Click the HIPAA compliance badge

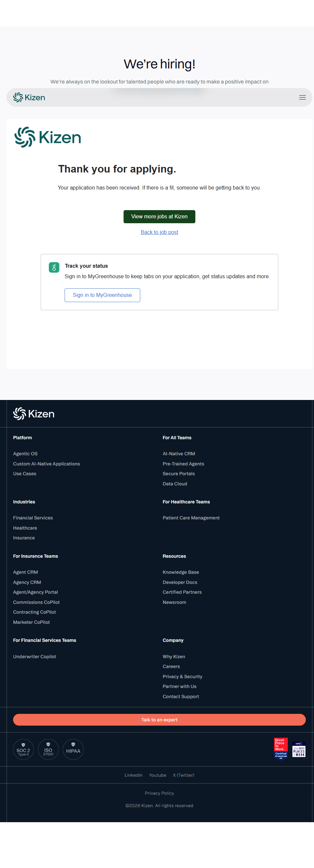pos(73,749)
